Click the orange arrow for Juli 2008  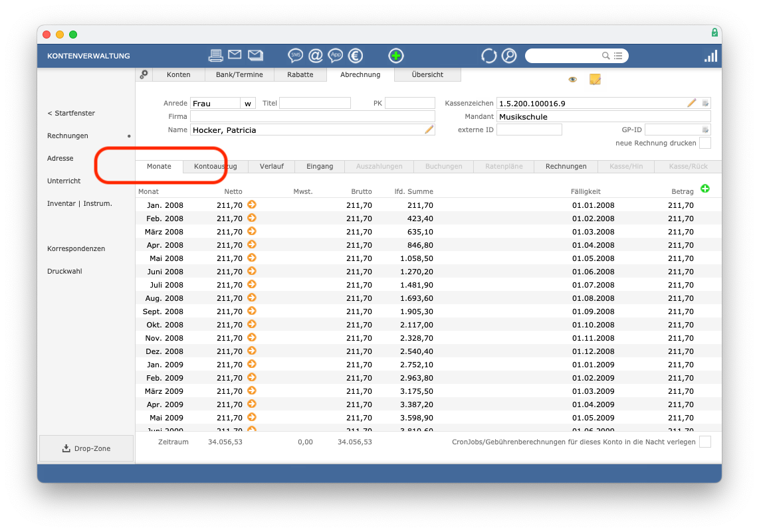coord(252,284)
